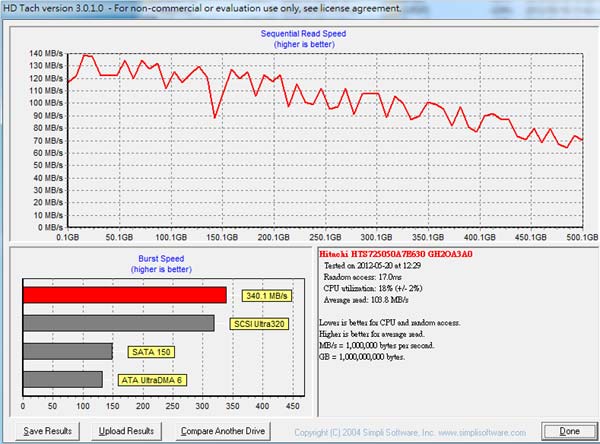Select the red burst speed bar

coord(124,295)
